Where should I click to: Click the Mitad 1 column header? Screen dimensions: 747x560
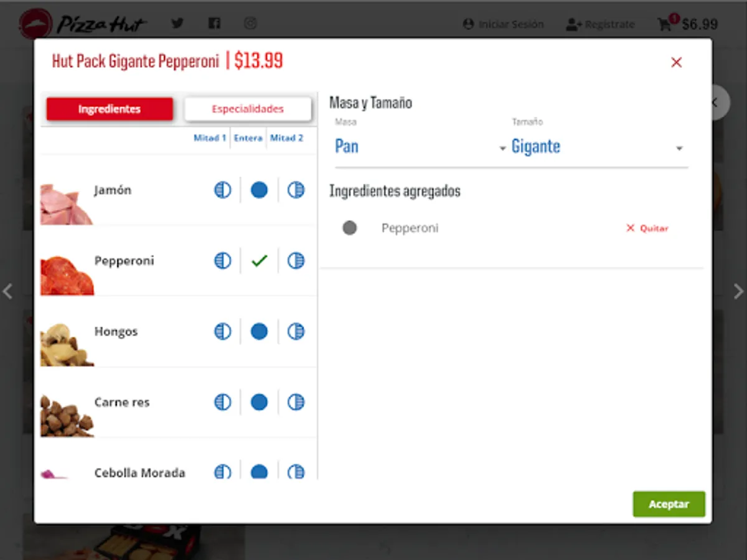[210, 138]
